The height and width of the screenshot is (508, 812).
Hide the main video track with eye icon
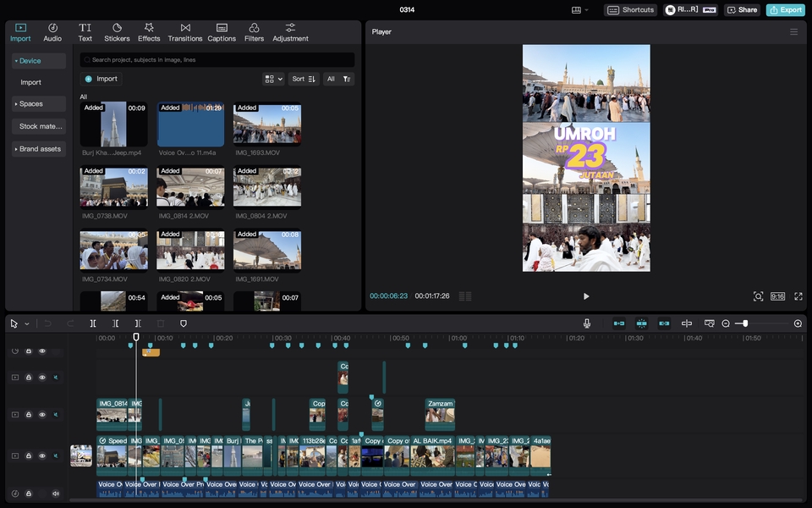click(x=42, y=456)
